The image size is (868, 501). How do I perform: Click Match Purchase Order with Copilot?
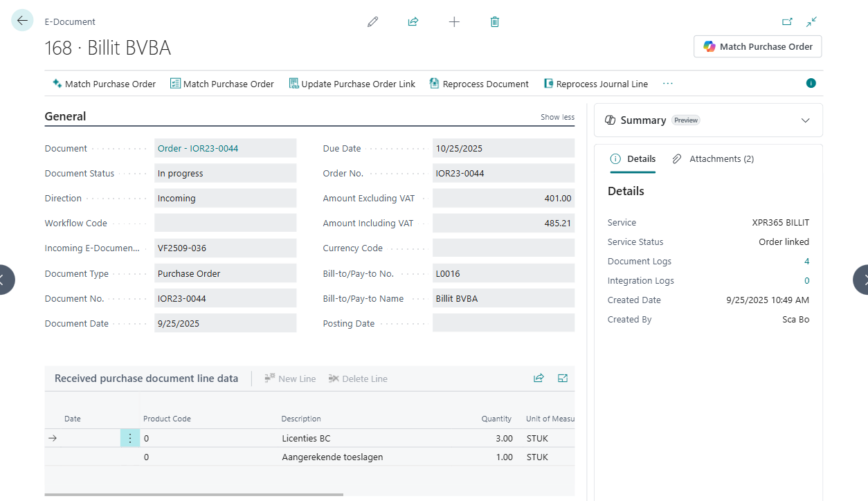click(x=757, y=46)
